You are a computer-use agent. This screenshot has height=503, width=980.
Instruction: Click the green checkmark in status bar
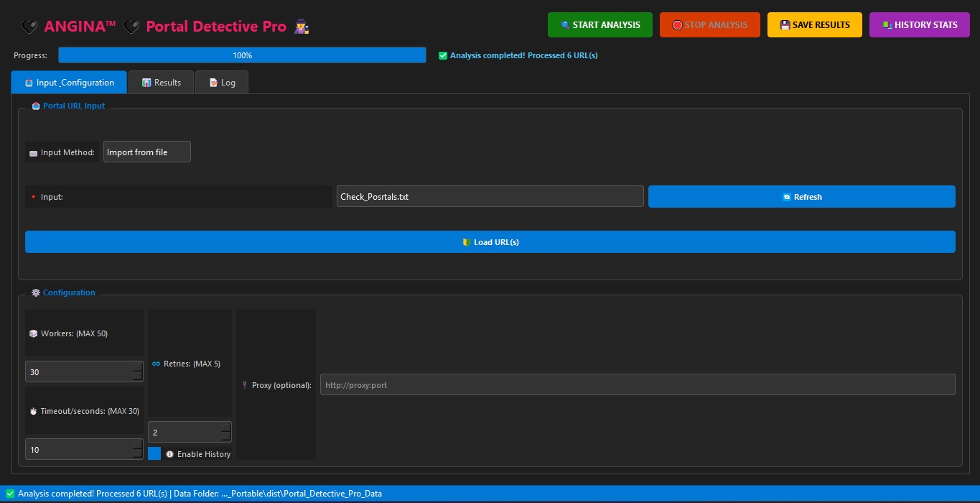pyautogui.click(x=10, y=494)
